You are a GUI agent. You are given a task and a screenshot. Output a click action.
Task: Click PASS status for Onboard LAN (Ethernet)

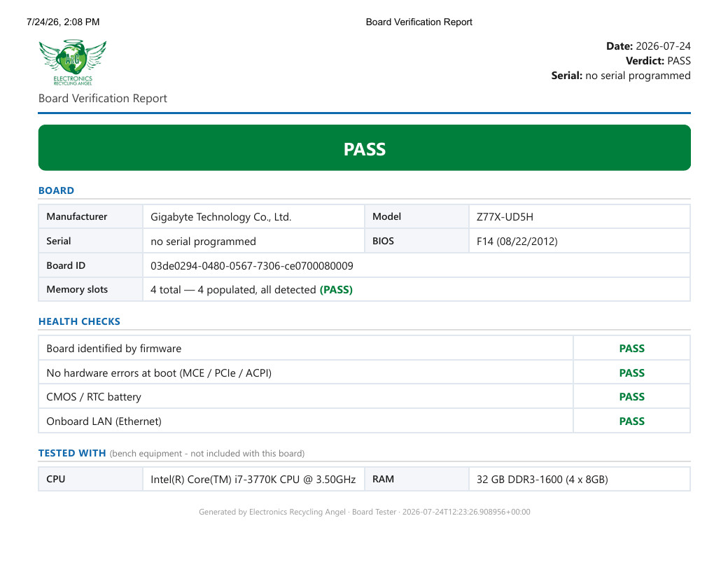click(632, 421)
